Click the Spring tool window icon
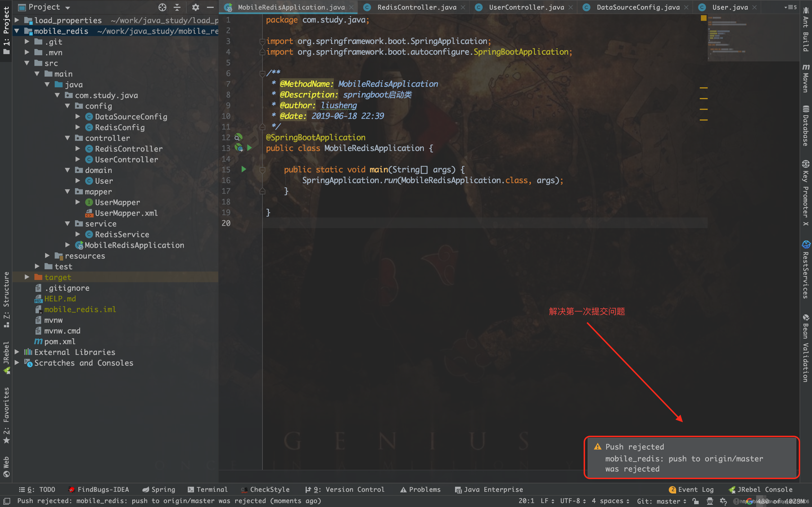The image size is (812, 507). [x=158, y=490]
